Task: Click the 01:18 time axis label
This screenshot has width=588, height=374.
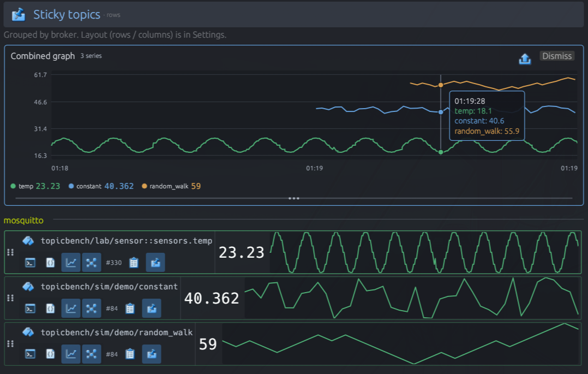Action: pyautogui.click(x=59, y=168)
